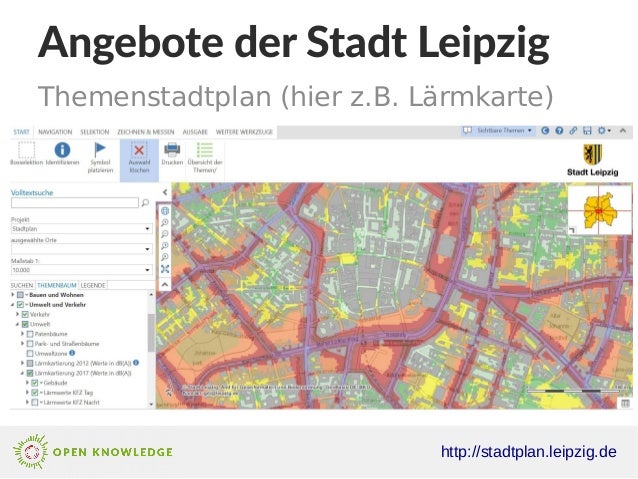Open the Maßstab 10.000 dropdown
Viewport: 638px width, 479px height.
tap(81, 270)
